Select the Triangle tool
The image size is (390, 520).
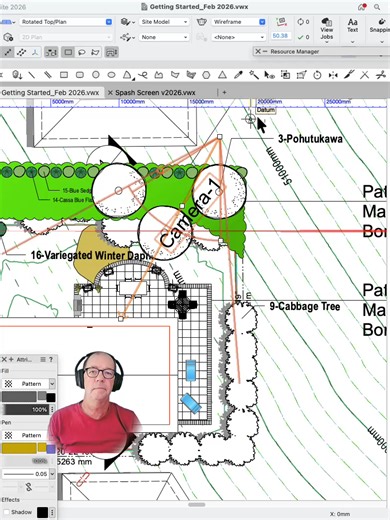tap(222, 75)
